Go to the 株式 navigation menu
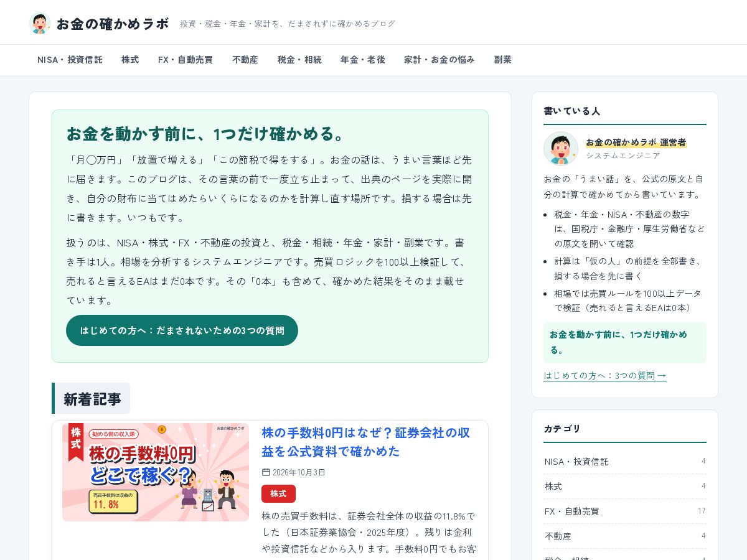Viewport: 747px width, 560px height. click(130, 60)
